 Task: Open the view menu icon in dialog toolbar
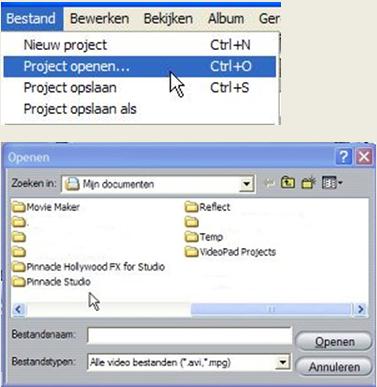tap(332, 183)
